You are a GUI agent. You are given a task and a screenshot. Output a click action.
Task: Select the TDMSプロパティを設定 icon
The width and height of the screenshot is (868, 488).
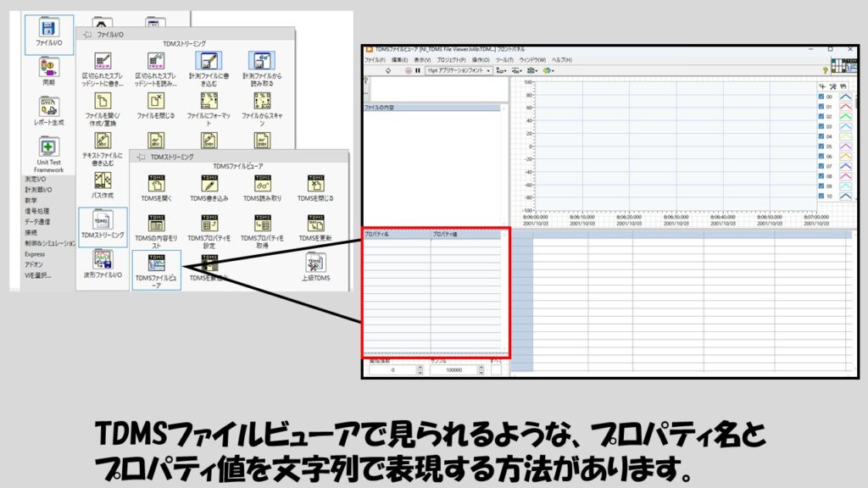tap(209, 224)
